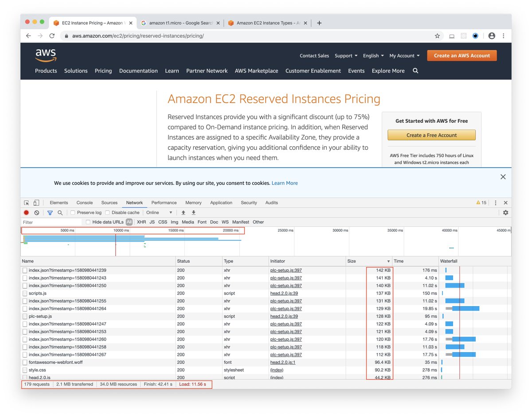
Task: Filter requests by JS type
Action: pos(152,222)
